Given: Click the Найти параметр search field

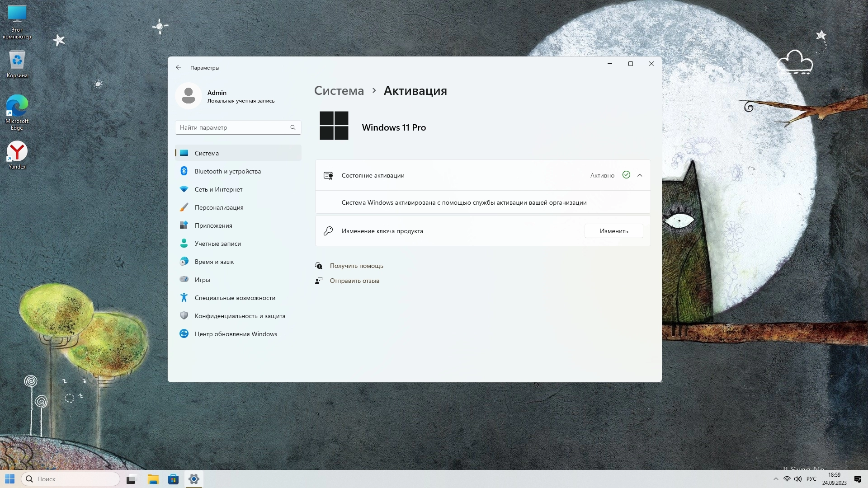Looking at the screenshot, I should click(233, 127).
